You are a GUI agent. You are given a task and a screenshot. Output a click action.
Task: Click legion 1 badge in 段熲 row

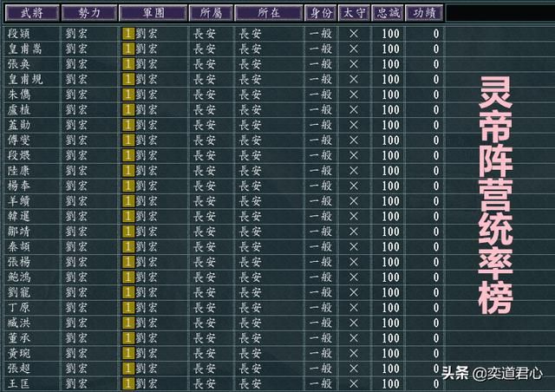[x=128, y=34]
